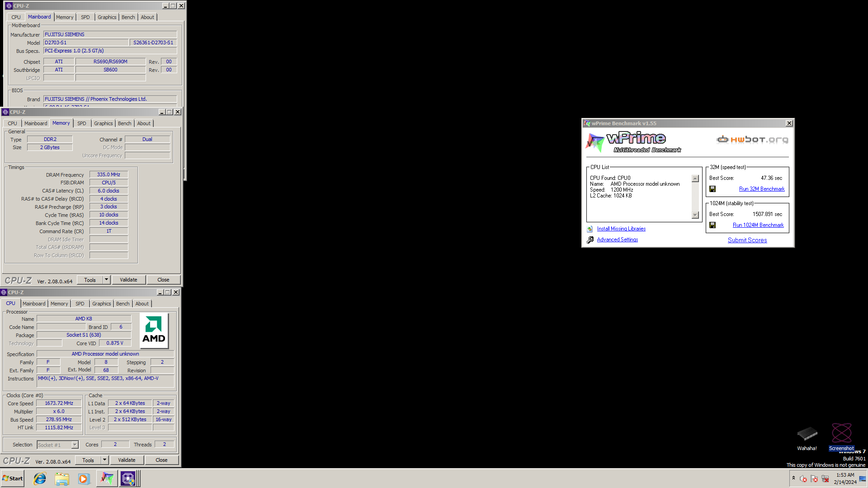This screenshot has height=488, width=868.
Task: Select the Wahaha! desktop icon
Action: (x=807, y=437)
